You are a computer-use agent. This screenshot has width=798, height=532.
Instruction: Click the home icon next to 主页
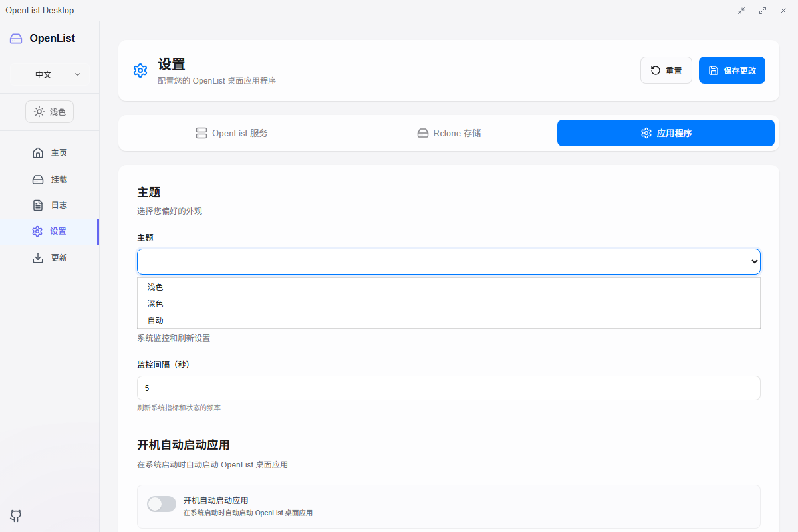(x=38, y=153)
